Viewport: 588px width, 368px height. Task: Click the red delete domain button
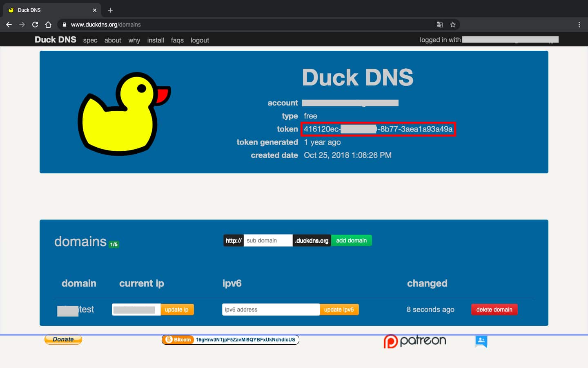(x=494, y=310)
